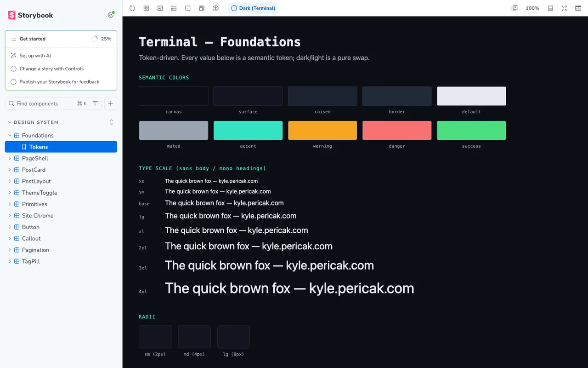Image resolution: width=588 pixels, height=368 pixels.
Task: Click the remount/reload story icon
Action: [x=132, y=8]
